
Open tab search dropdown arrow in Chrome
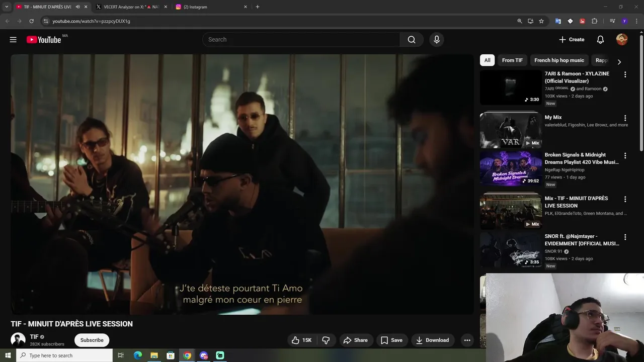(7, 7)
